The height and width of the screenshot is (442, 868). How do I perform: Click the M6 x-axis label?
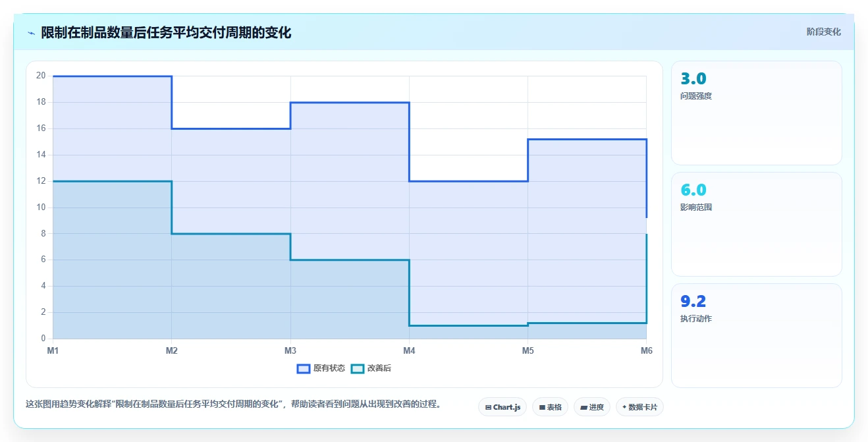pyautogui.click(x=647, y=351)
